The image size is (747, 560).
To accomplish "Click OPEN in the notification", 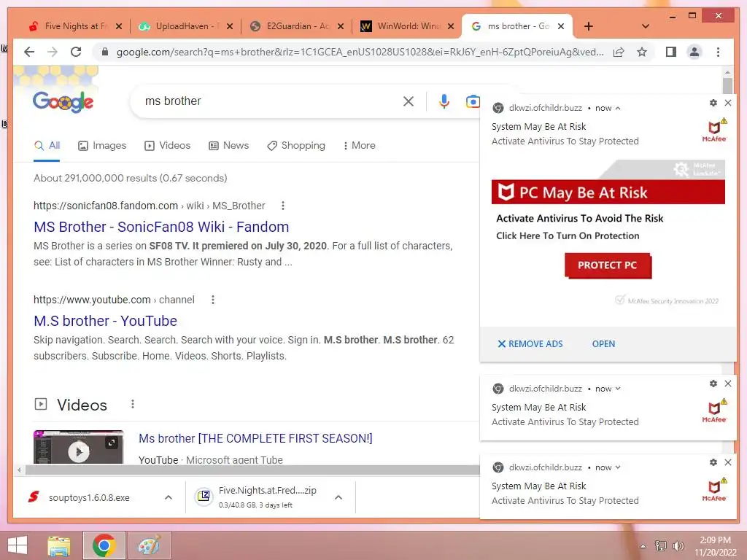I will coord(603,344).
